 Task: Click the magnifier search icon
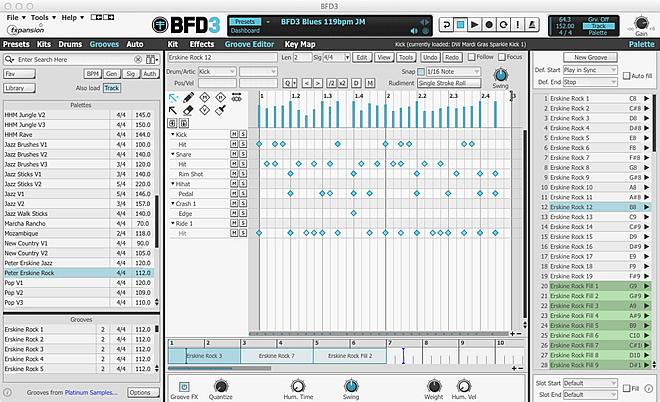[9, 59]
